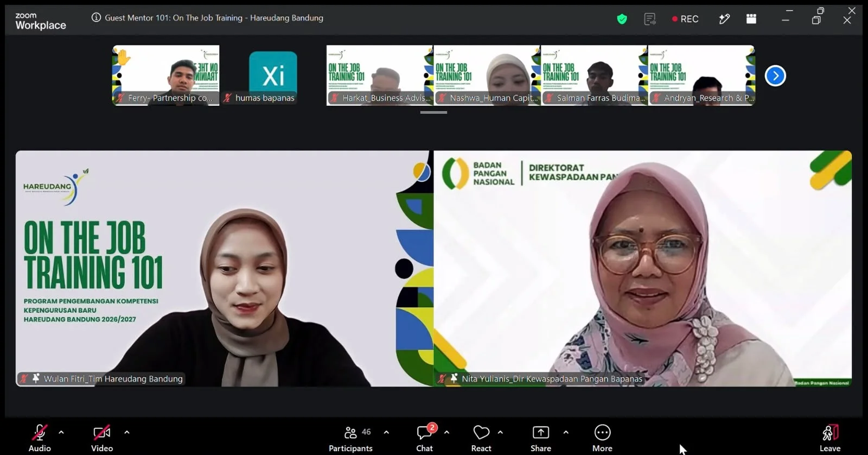Click the muted mic icon on humas bapanas tile

(x=228, y=98)
